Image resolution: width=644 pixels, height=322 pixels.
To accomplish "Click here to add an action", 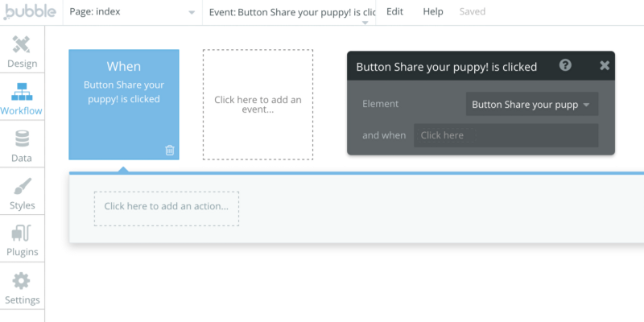I will (167, 207).
